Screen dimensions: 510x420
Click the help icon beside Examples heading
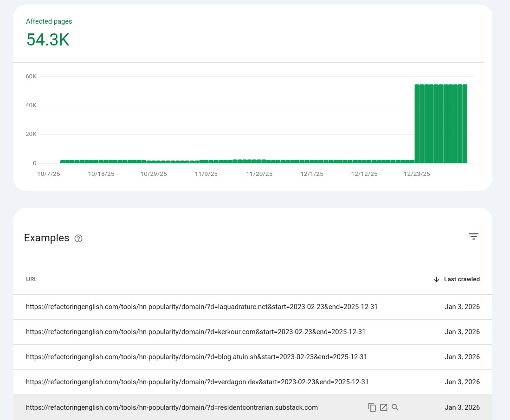tap(78, 239)
